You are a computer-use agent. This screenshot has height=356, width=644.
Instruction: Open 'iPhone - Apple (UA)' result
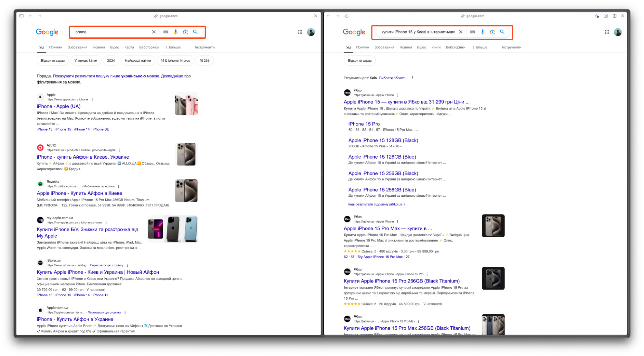59,106
